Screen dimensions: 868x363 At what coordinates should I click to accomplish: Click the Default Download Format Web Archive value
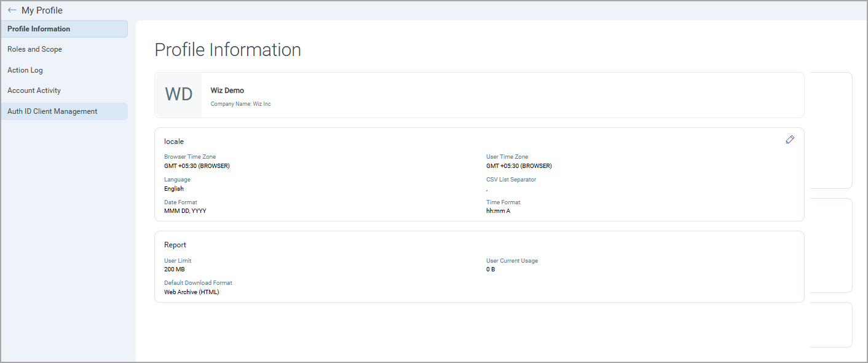point(191,292)
